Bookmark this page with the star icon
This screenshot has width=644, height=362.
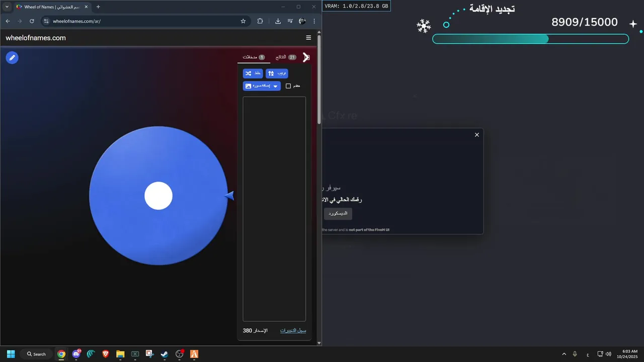[243, 21]
